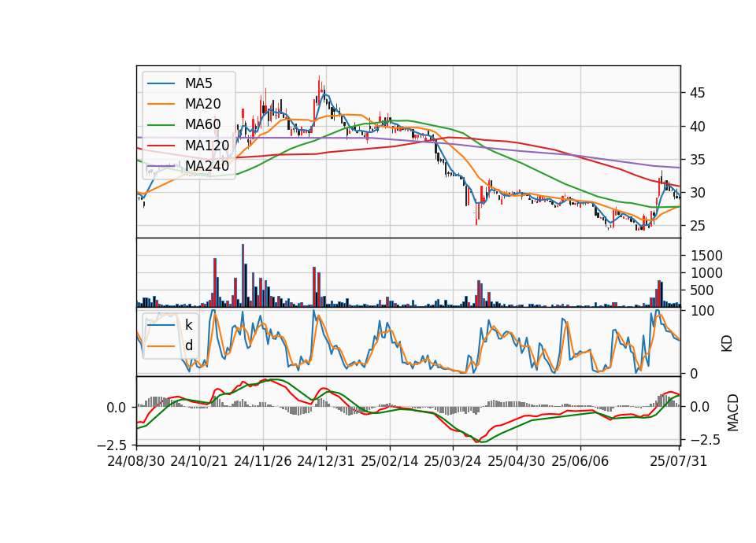Click the 25 price axis tick

coord(698,226)
